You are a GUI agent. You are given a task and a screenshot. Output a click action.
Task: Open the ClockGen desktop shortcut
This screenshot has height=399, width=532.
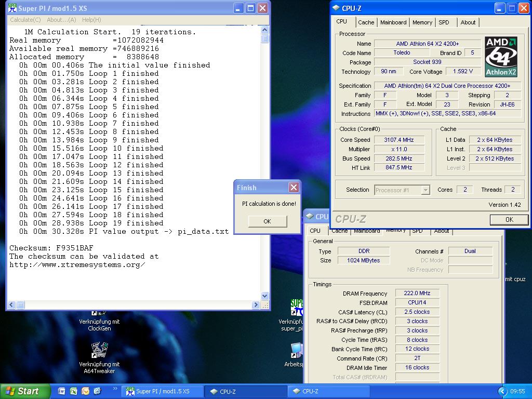(99, 321)
